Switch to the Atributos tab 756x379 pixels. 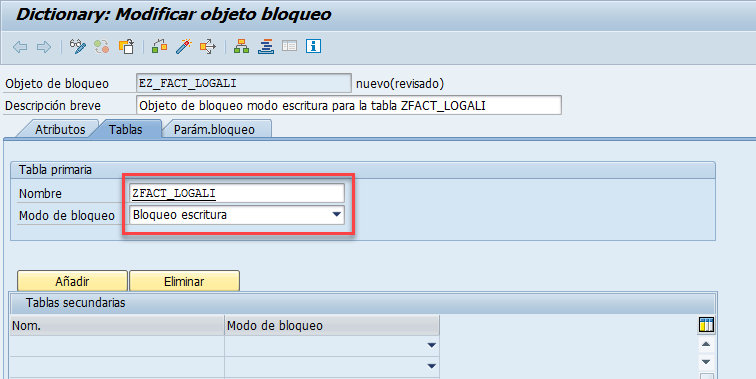[60, 129]
